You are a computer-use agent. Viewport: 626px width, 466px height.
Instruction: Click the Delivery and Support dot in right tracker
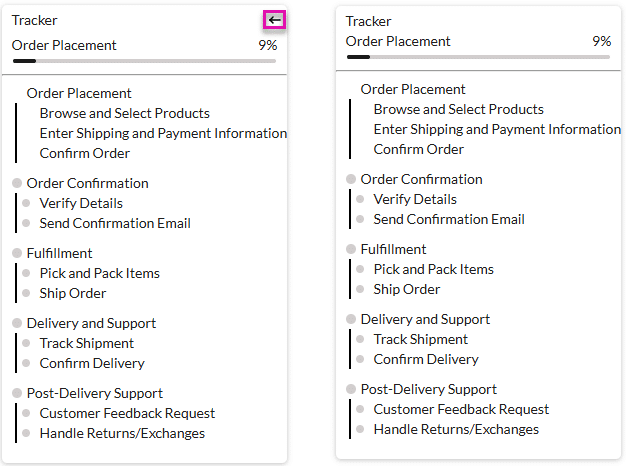click(351, 319)
